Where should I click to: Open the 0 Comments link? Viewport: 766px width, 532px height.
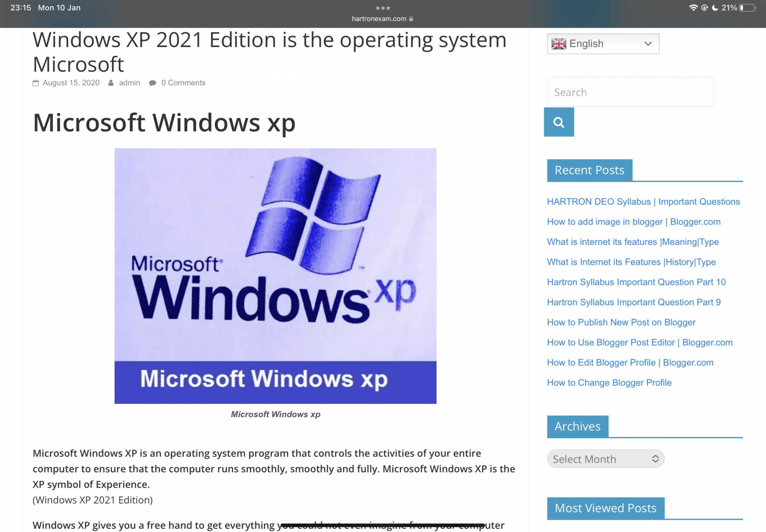click(183, 83)
